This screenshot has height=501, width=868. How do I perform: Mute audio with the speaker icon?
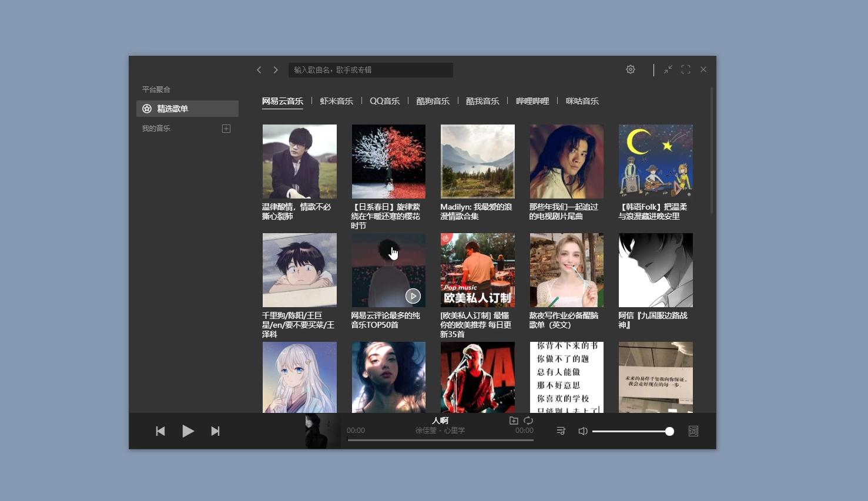582,431
